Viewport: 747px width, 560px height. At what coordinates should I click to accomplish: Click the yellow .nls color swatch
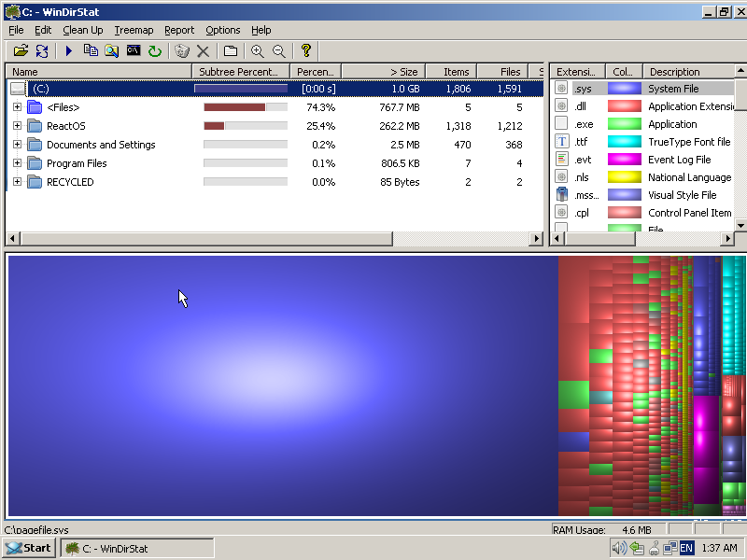click(624, 177)
